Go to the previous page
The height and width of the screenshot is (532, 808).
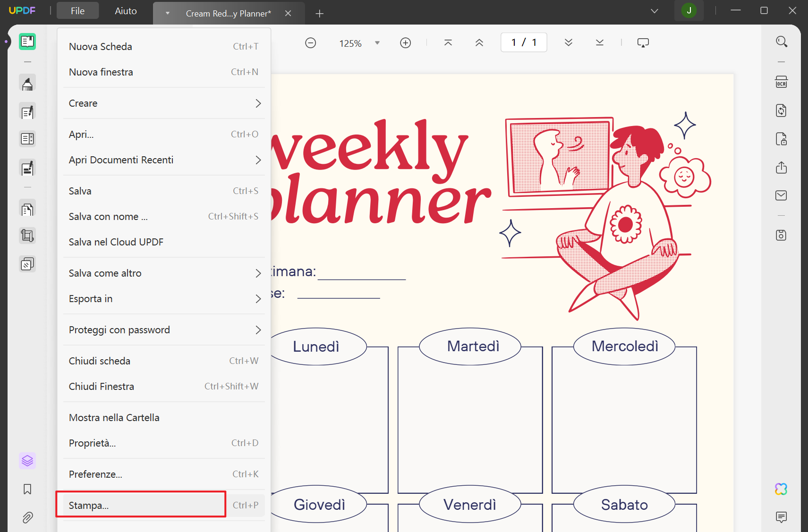click(x=479, y=43)
